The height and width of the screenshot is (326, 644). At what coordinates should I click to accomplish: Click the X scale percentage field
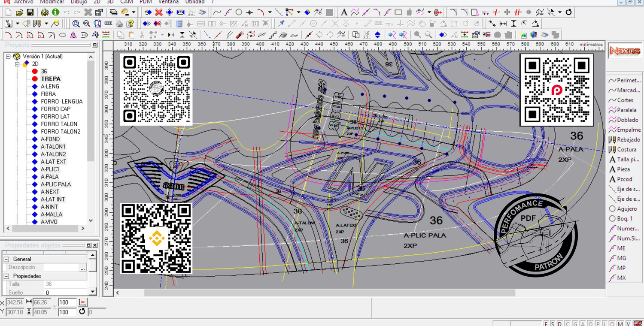click(67, 302)
